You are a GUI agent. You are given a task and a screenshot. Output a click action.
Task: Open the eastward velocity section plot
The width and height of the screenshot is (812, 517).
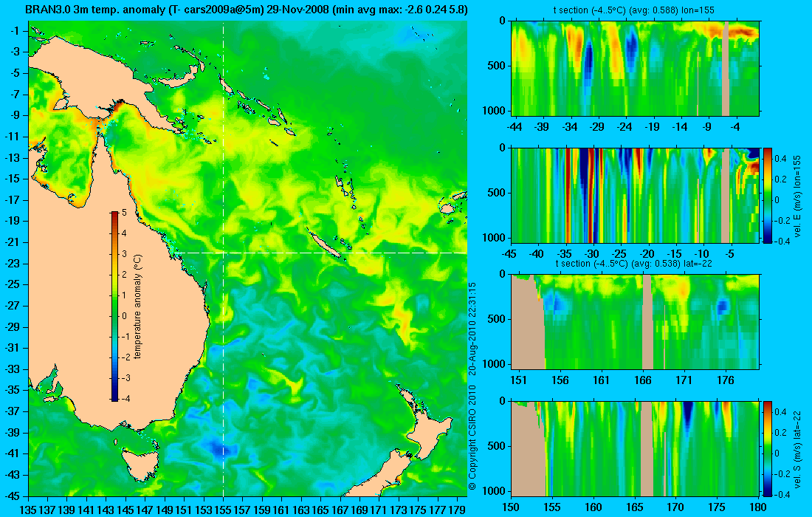point(635,195)
